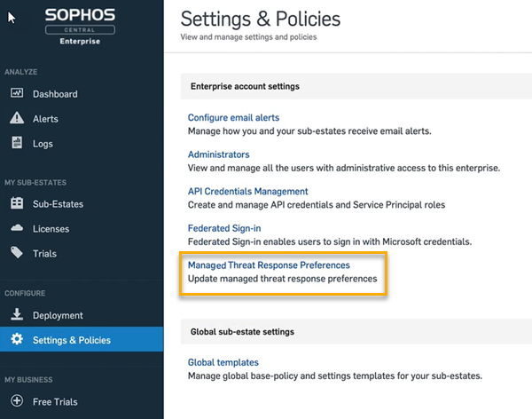The image size is (532, 419).
Task: Click the Trials tag icon
Action: point(16,254)
